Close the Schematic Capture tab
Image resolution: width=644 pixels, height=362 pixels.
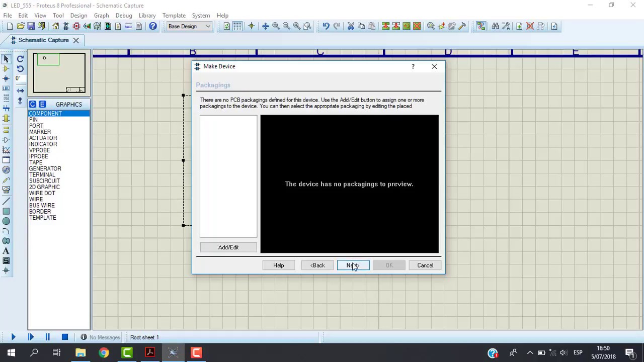(76, 40)
